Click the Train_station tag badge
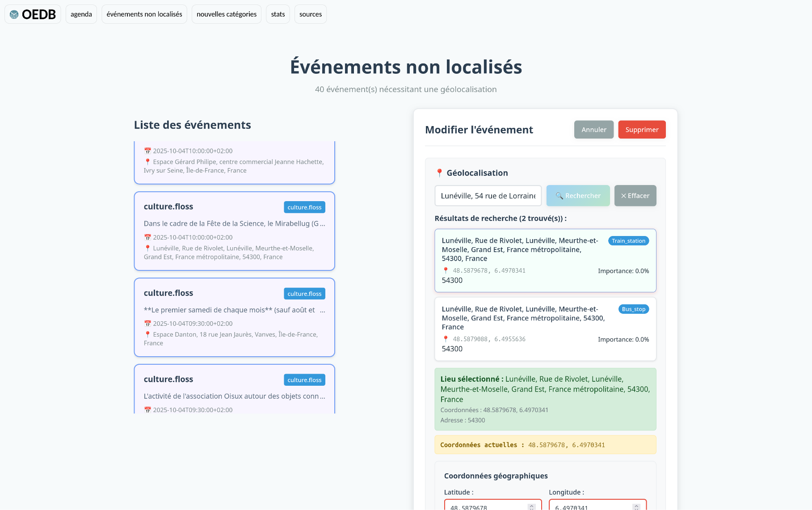Screen dimensions: 812x510 [x=628, y=241]
